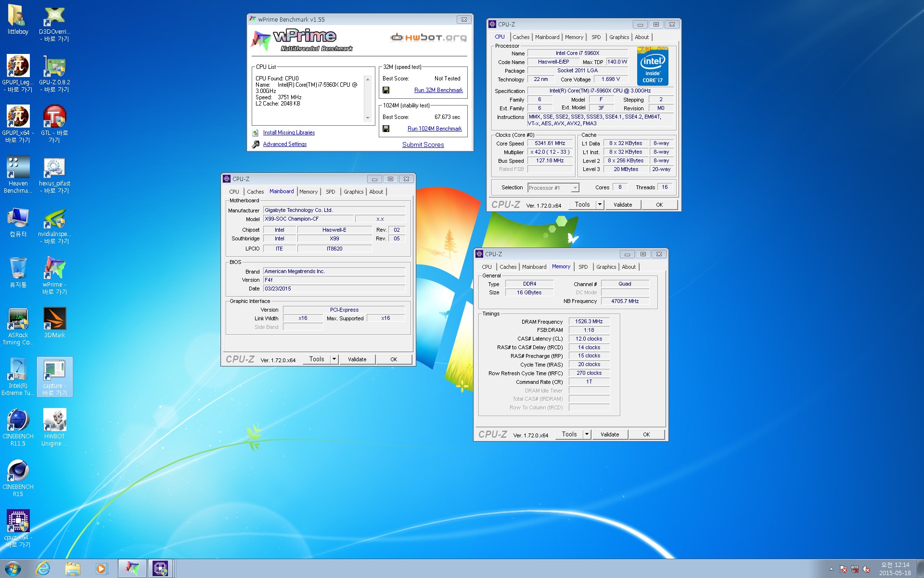The image size is (924, 578).
Task: Show hidden system tray icons
Action: [831, 569]
